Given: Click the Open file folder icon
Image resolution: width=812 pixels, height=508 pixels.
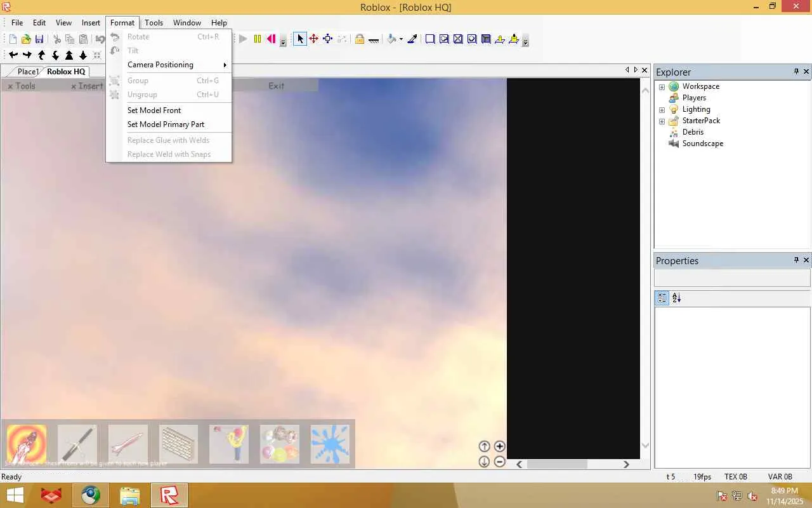Looking at the screenshot, I should (x=26, y=39).
